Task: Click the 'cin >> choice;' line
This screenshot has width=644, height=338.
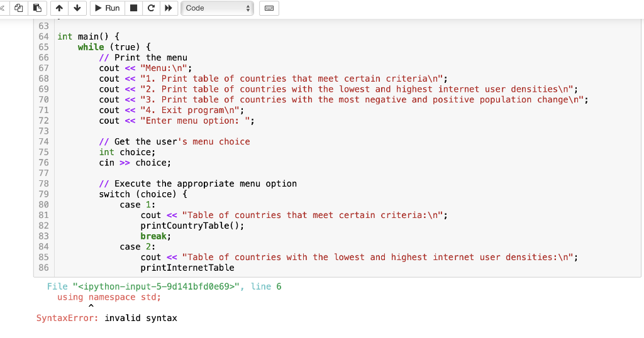Action: pos(135,163)
